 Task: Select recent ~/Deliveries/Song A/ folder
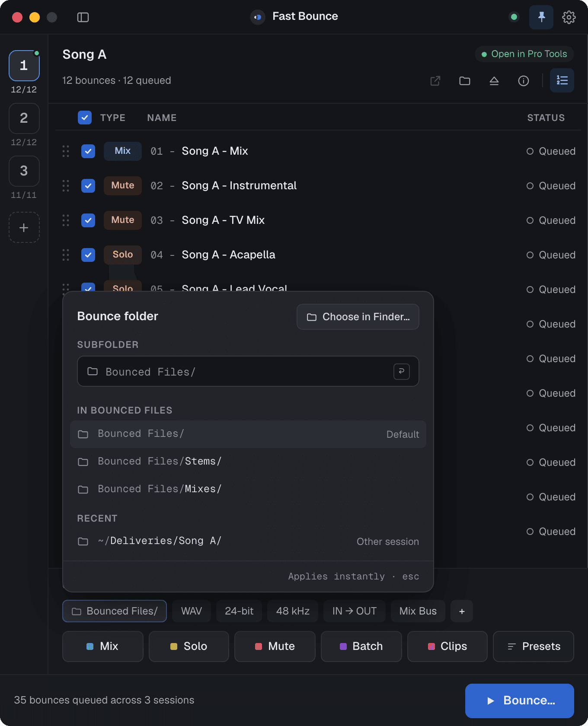248,541
